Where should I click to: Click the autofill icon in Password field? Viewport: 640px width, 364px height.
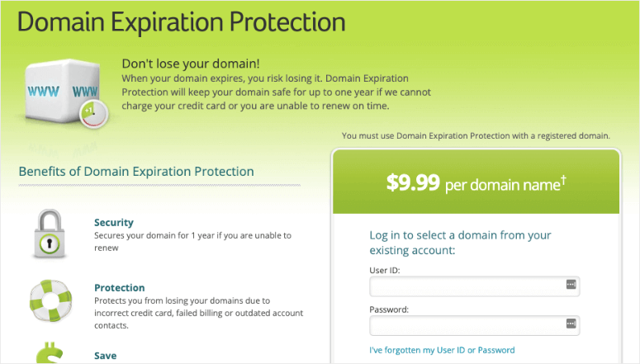pos(570,324)
